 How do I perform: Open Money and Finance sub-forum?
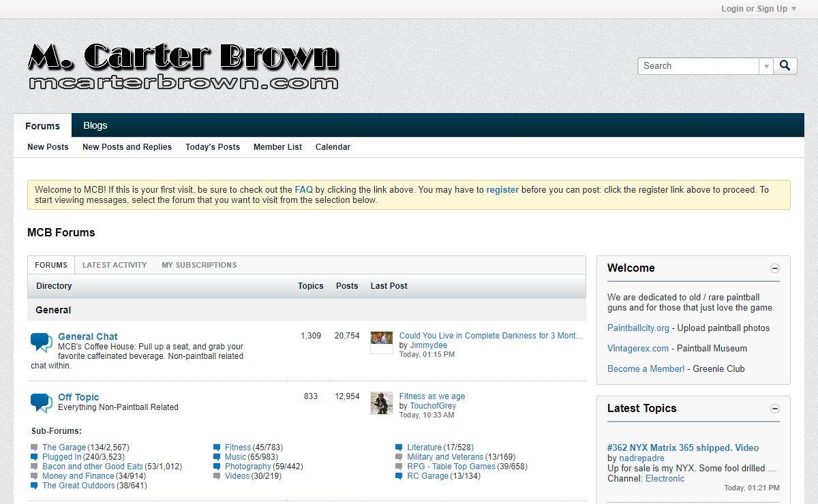point(78,476)
